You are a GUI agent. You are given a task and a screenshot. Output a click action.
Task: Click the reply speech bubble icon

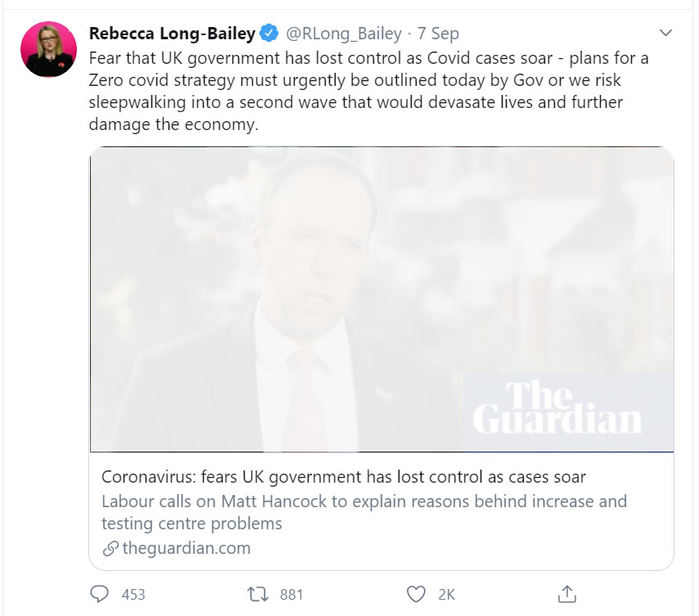pos(101,594)
